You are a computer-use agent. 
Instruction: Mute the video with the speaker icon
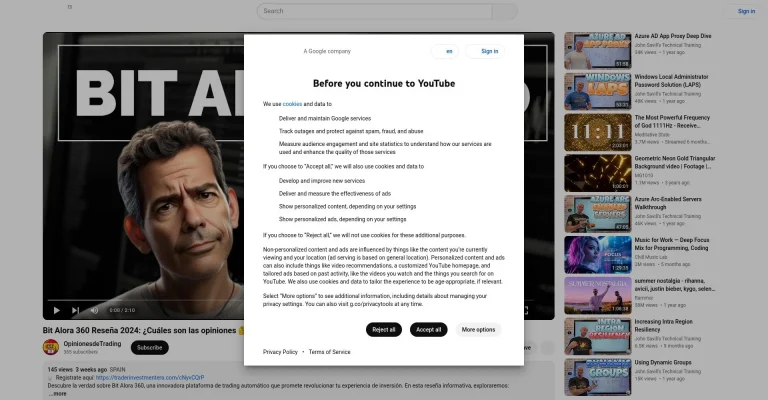[x=94, y=310]
